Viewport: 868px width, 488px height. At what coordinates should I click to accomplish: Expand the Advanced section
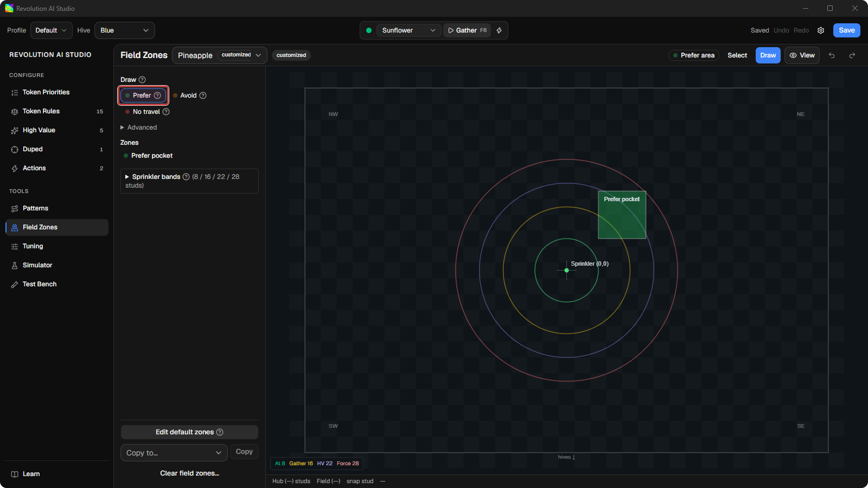click(x=139, y=127)
